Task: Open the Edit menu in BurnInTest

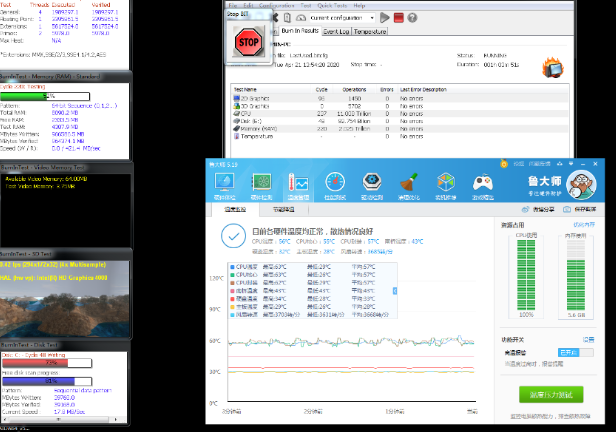Action: [x=248, y=5]
